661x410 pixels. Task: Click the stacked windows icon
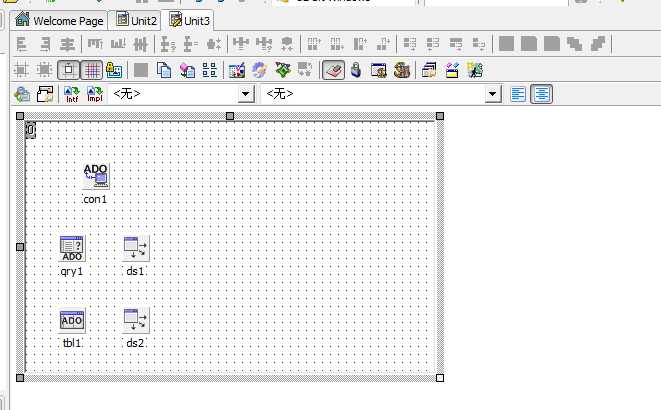(429, 70)
